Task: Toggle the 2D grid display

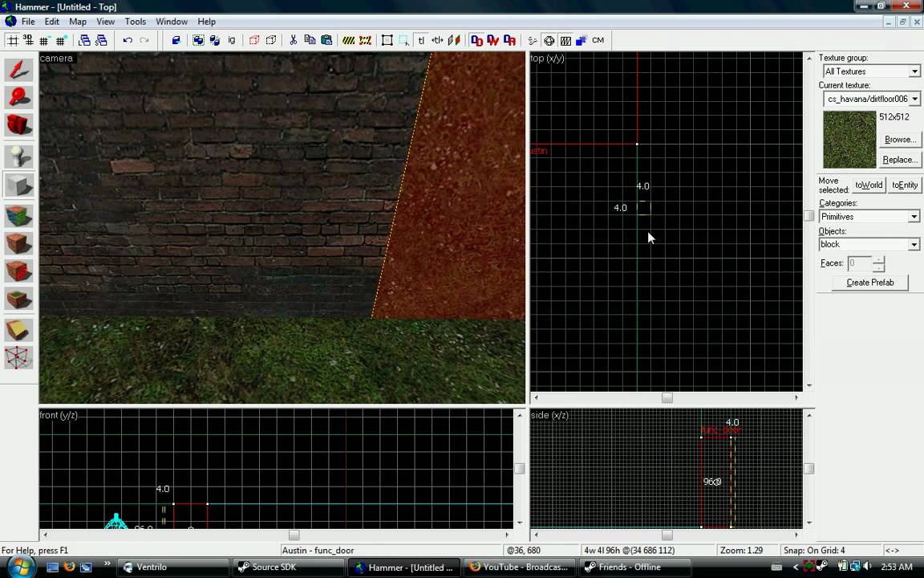Action: 12,40
